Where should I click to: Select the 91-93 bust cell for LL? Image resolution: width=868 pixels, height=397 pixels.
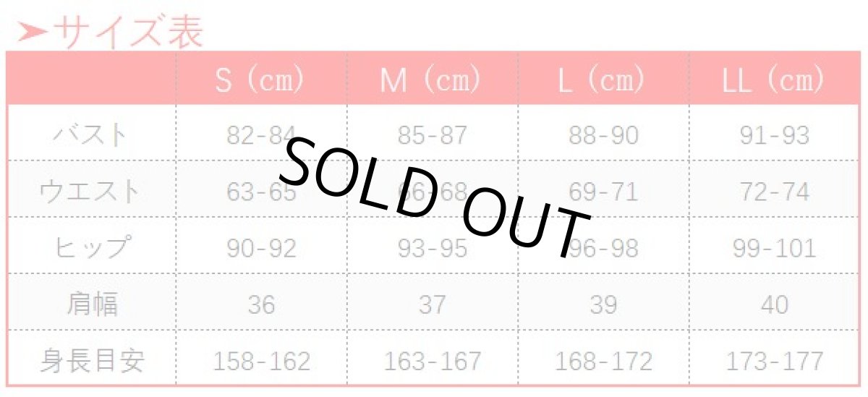coord(774,135)
